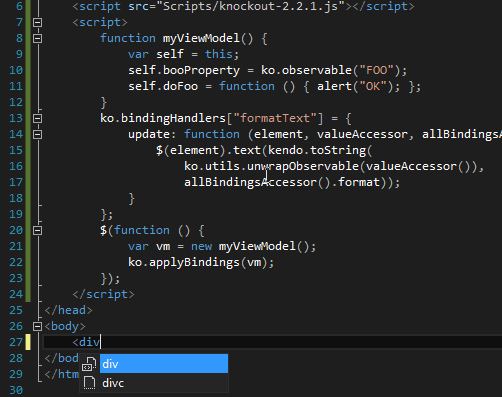Click line number 13 in the gutter

click(x=16, y=118)
